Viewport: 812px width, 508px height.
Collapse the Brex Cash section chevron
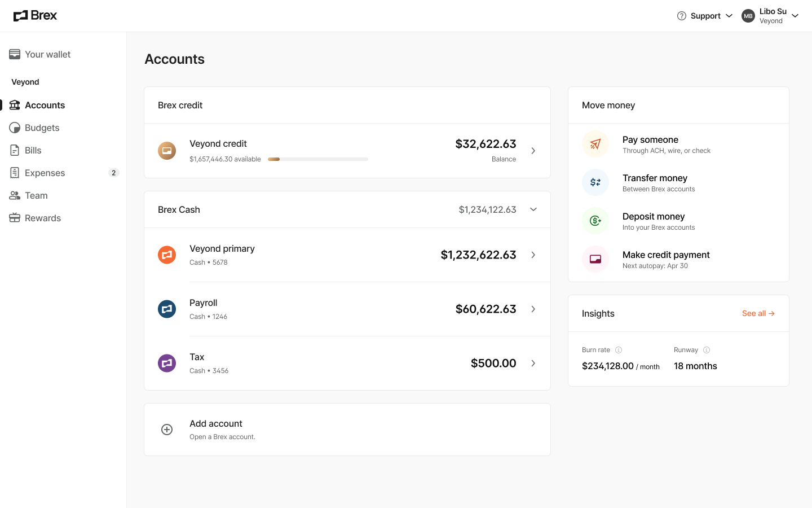[533, 209]
